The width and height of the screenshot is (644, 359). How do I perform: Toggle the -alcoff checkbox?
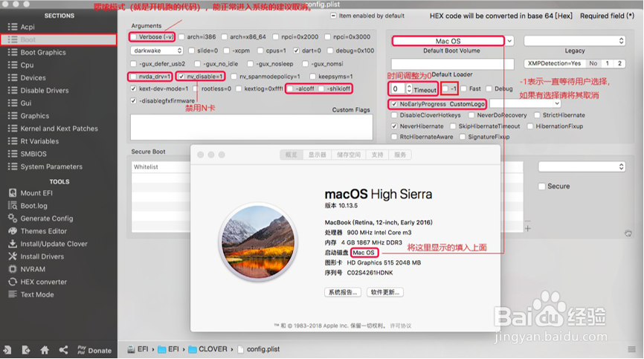pos(290,88)
